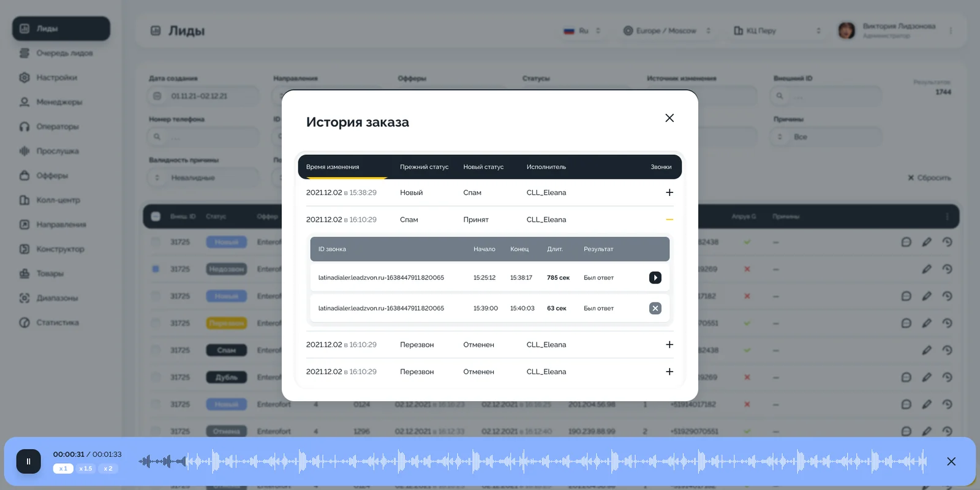This screenshot has width=980, height=490.
Task: Click history icon in the first table row
Action: [x=947, y=242]
